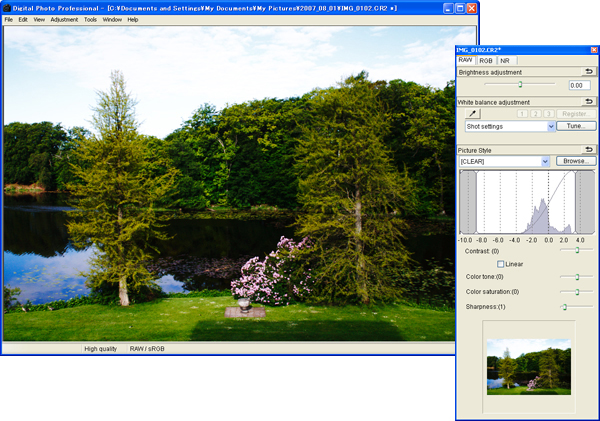
Task: Expand the Picture Style dropdown list
Action: coord(545,161)
